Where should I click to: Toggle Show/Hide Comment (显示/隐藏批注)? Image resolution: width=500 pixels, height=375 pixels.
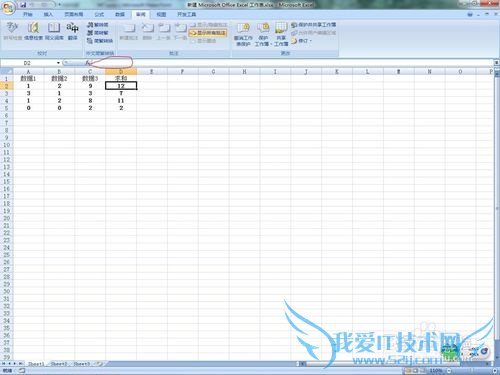[x=209, y=25]
